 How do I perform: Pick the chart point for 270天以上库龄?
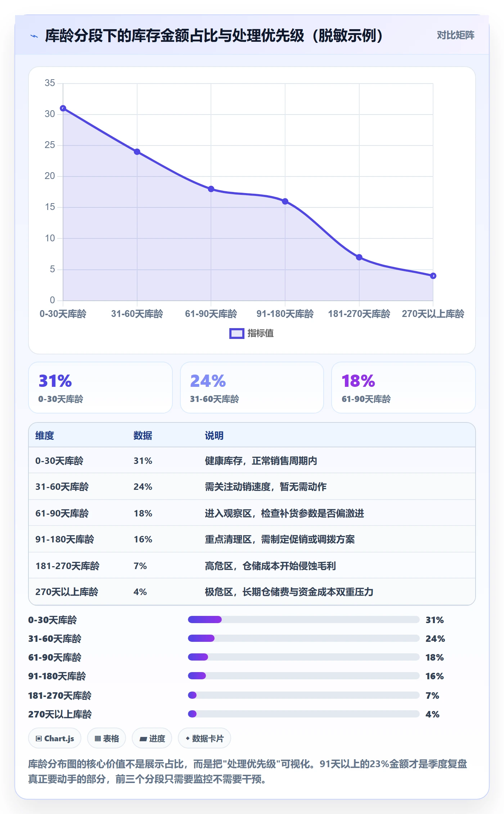click(x=433, y=276)
